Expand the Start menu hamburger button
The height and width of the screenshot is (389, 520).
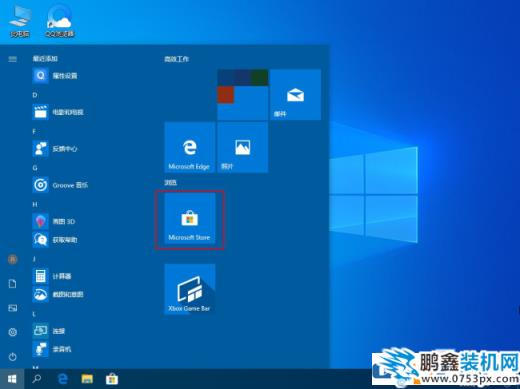12,59
